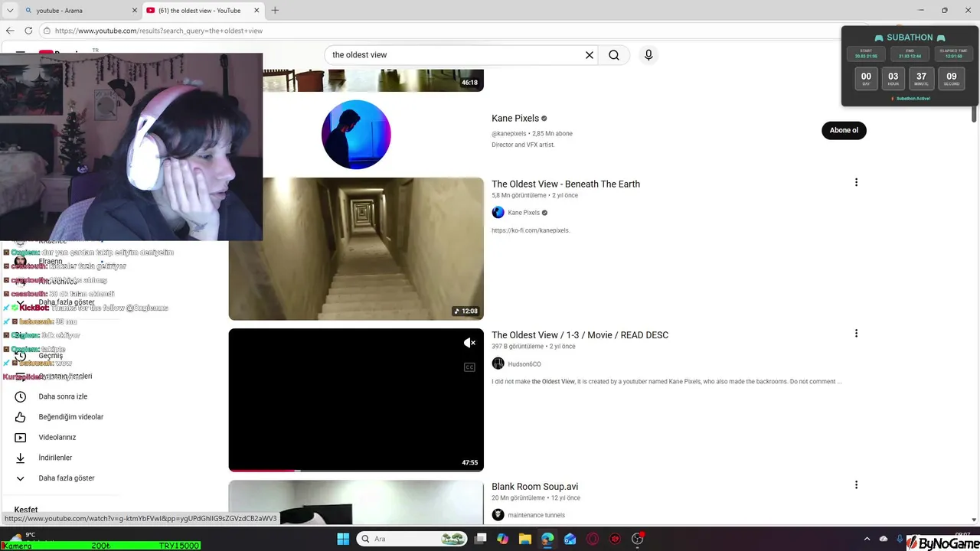Image resolution: width=980 pixels, height=551 pixels.
Task: Play The Oldest View - Beneath The Earth thumbnail
Action: coord(356,249)
